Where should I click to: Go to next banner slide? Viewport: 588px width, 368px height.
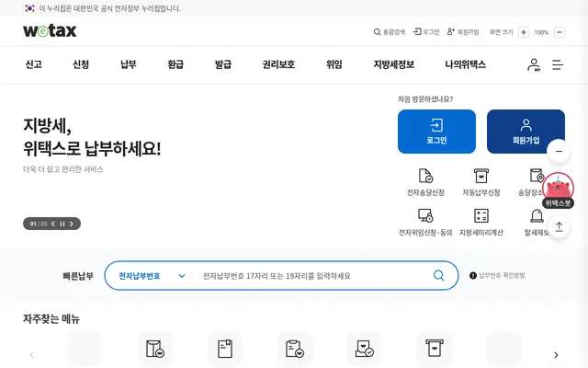coord(72,224)
